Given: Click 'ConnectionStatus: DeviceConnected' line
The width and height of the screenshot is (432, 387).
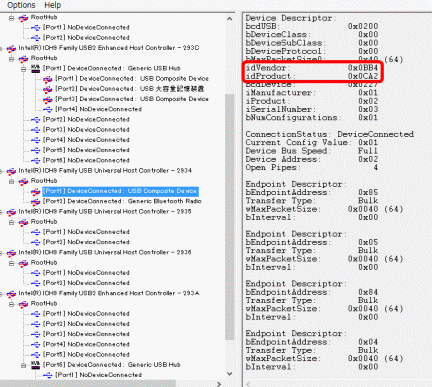Looking at the screenshot, I should [330, 134].
